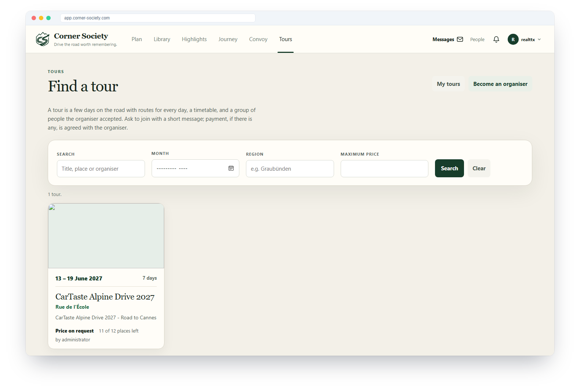Click the Search button
The height and width of the screenshot is (392, 580).
pyautogui.click(x=449, y=168)
